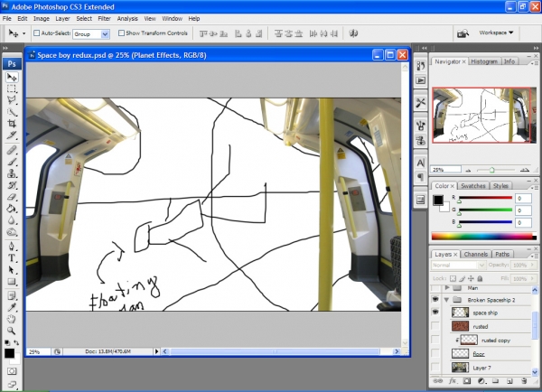
Task: Select the Paint Bucket tool
Action: click(12, 209)
